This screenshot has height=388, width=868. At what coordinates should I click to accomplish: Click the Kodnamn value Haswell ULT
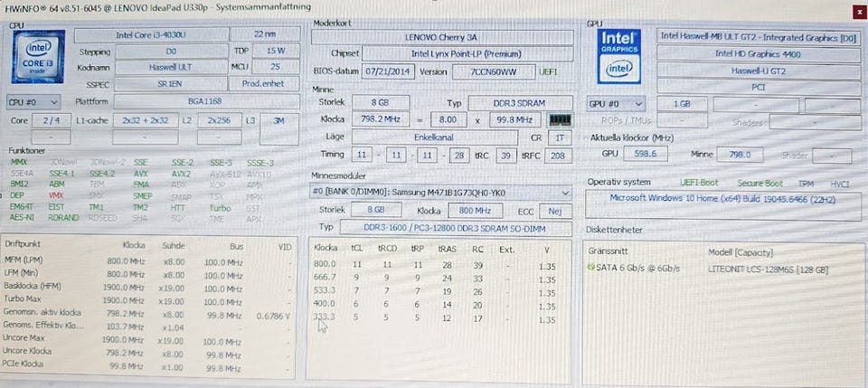point(171,67)
